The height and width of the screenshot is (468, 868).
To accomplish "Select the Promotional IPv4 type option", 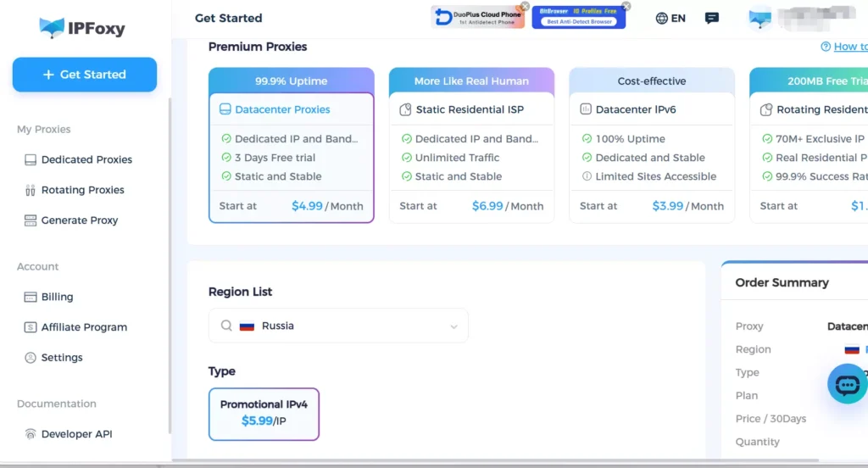I will (x=264, y=414).
